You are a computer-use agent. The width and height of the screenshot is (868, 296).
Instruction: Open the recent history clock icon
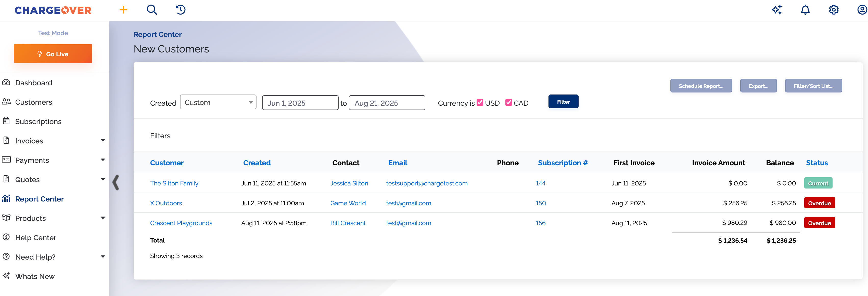pos(181,10)
